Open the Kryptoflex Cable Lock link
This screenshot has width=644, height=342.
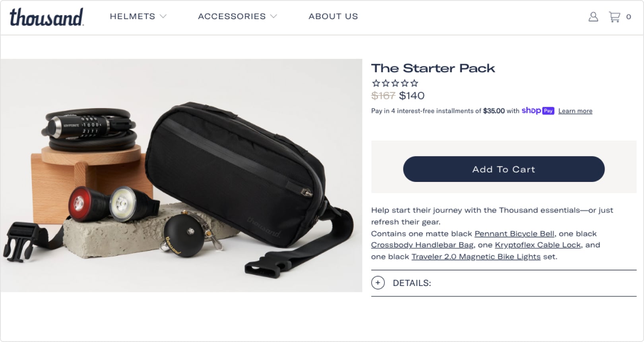[538, 245]
